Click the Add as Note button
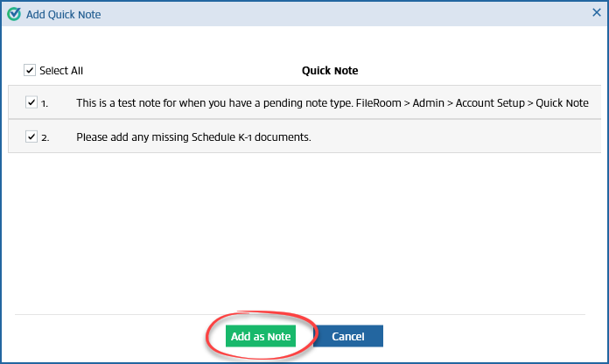609x364 pixels. [259, 337]
